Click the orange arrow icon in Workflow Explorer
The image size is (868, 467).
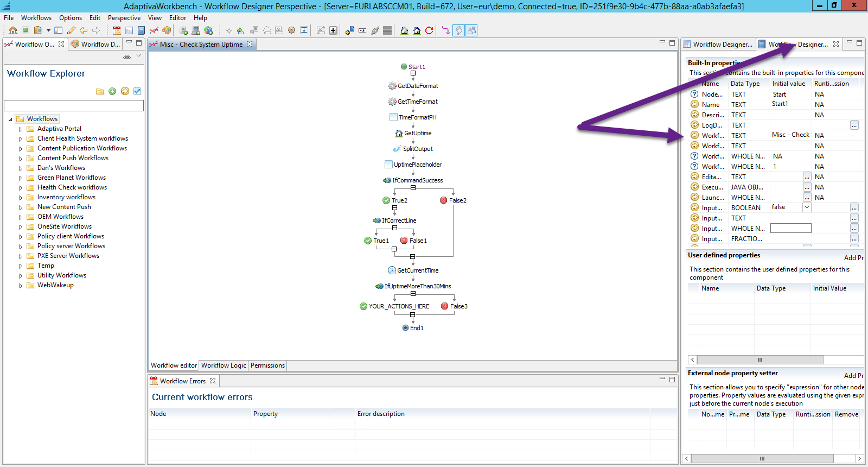[125, 91]
